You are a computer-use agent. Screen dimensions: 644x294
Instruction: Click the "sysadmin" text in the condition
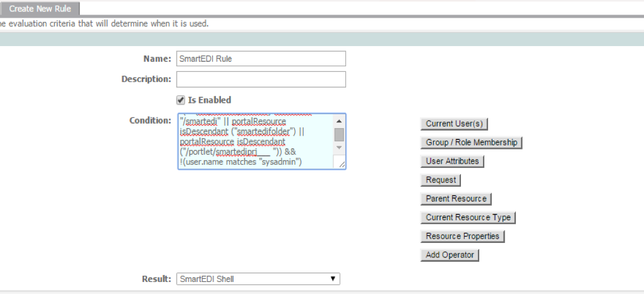click(280, 162)
